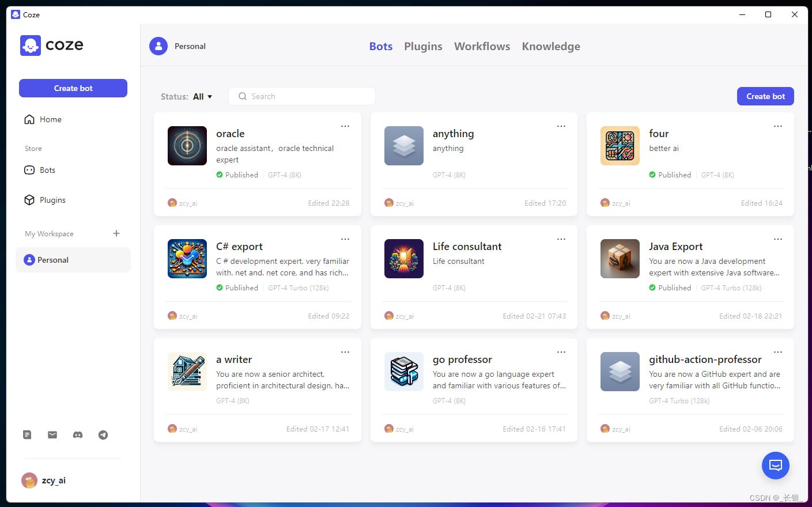Image resolution: width=812 pixels, height=507 pixels.
Task: Click Edited 02-21 07:43 on Life consultant card
Action: tap(534, 316)
